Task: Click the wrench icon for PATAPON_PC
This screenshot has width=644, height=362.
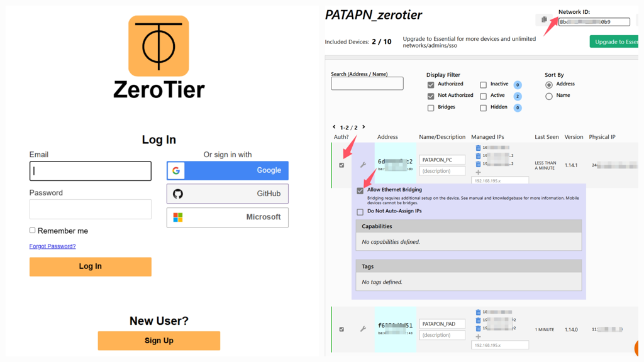Action: click(x=363, y=165)
